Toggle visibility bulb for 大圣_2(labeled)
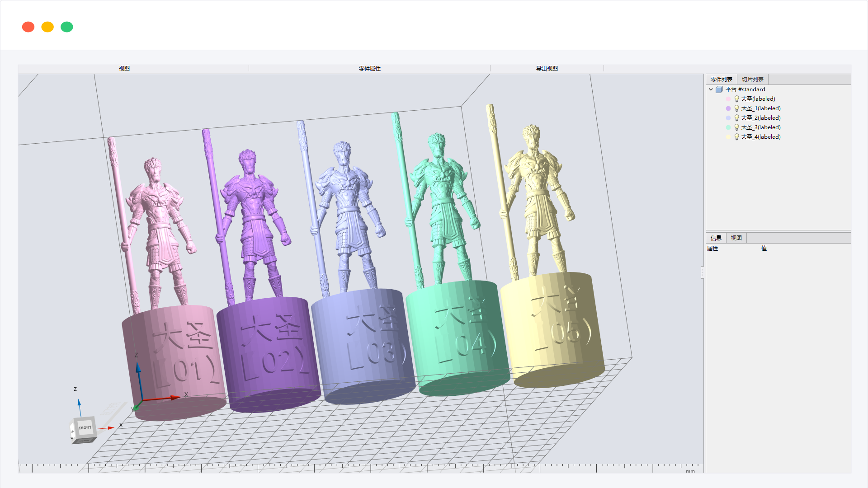 click(x=736, y=117)
